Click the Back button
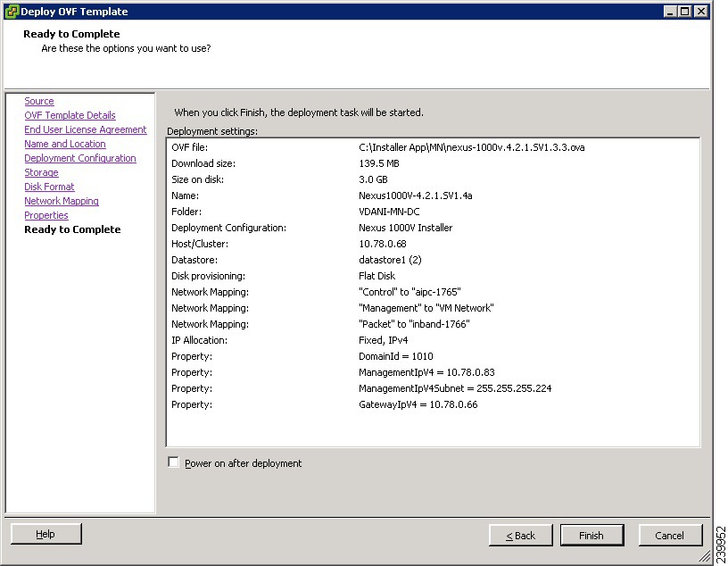Image resolution: width=728 pixels, height=566 pixels. tap(520, 536)
